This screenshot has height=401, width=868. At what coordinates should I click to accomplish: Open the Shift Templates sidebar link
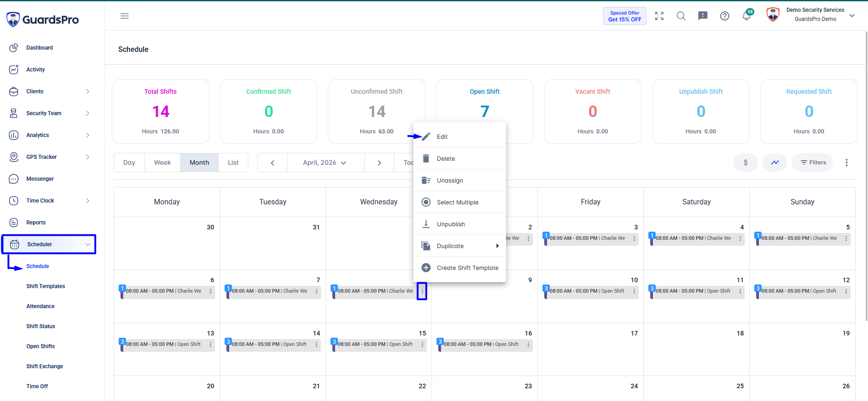pyautogui.click(x=45, y=286)
